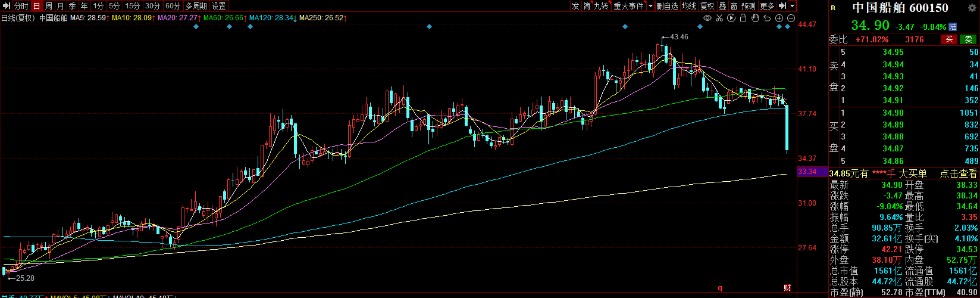The height and width of the screenshot is (298, 980).
Task: Toggle the 均线 moving average display
Action: click(x=689, y=6)
